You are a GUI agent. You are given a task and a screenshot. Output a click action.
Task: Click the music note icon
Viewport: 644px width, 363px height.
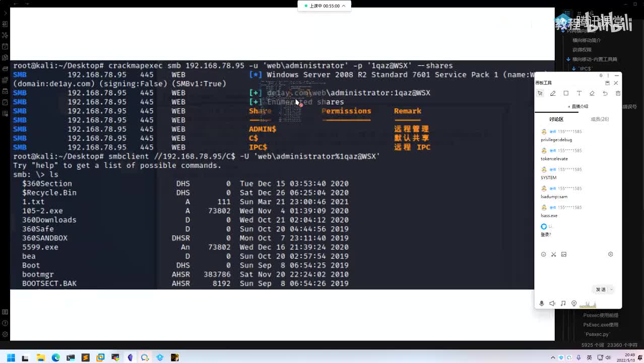point(563,304)
